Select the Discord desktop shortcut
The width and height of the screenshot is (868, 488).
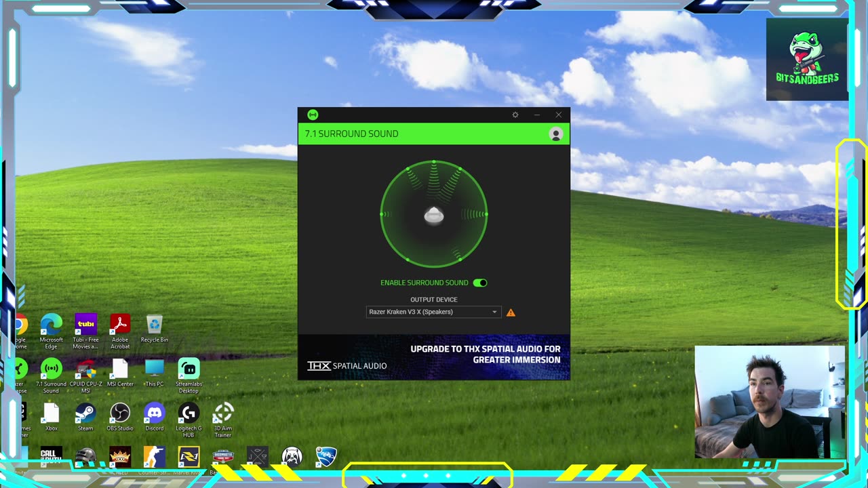pyautogui.click(x=155, y=417)
